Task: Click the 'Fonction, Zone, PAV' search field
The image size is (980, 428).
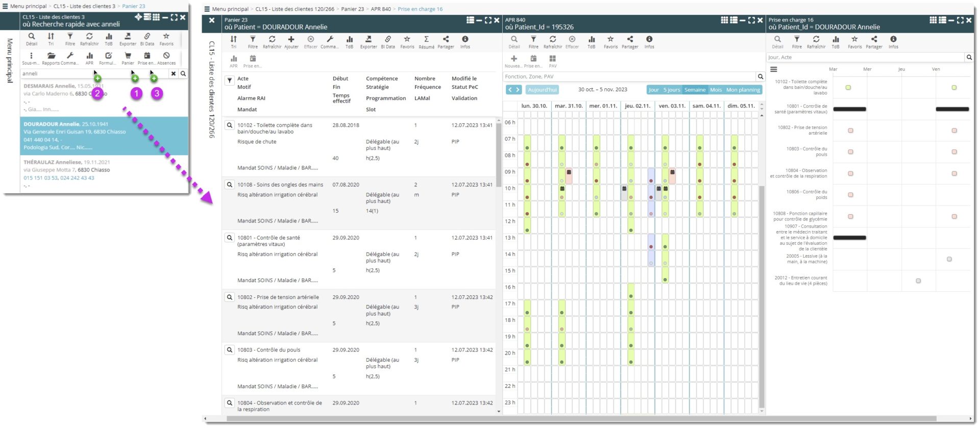Action: (x=629, y=77)
